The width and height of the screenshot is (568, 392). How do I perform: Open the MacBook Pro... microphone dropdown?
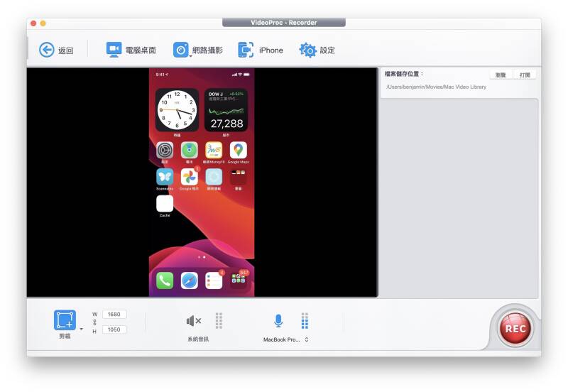(x=286, y=339)
